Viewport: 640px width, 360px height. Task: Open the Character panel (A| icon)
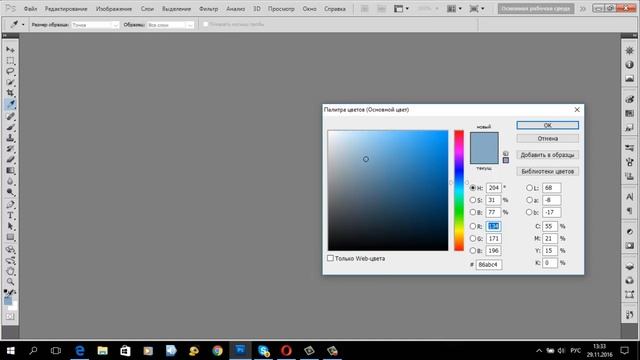[x=629, y=197]
